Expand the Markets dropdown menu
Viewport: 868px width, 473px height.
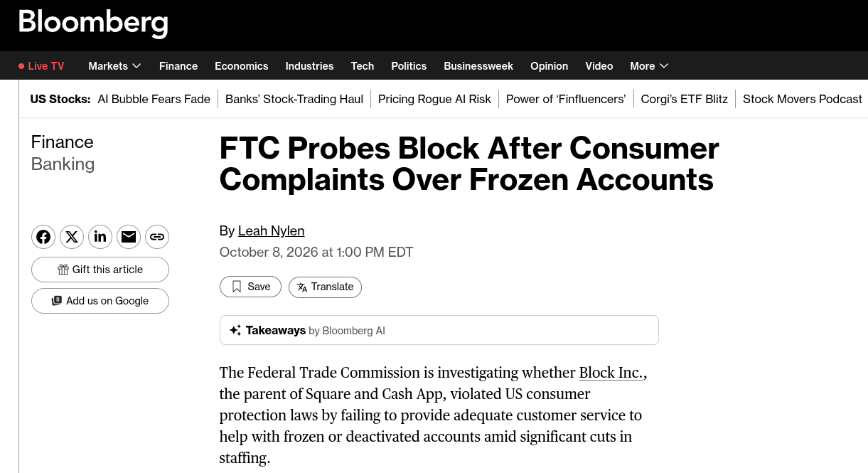pos(114,66)
